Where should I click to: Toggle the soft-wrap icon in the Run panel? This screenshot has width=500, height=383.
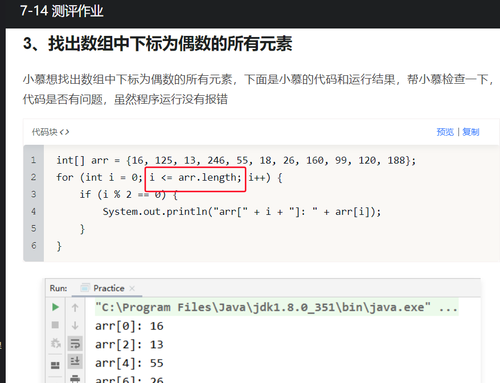coord(75,343)
